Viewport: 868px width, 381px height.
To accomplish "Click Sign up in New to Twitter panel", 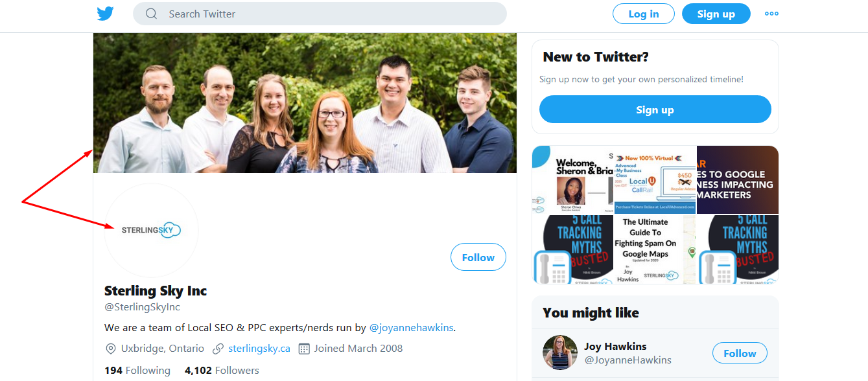I will pos(655,110).
